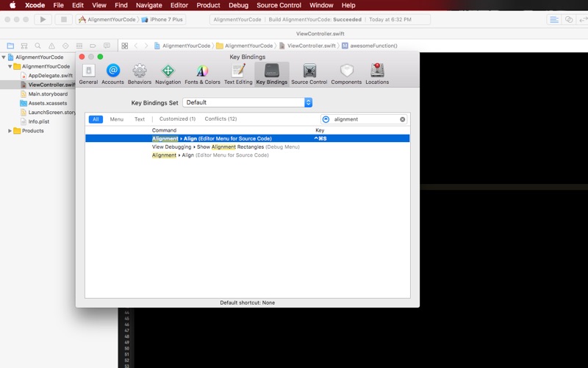Expand the Products folder

(x=10, y=131)
